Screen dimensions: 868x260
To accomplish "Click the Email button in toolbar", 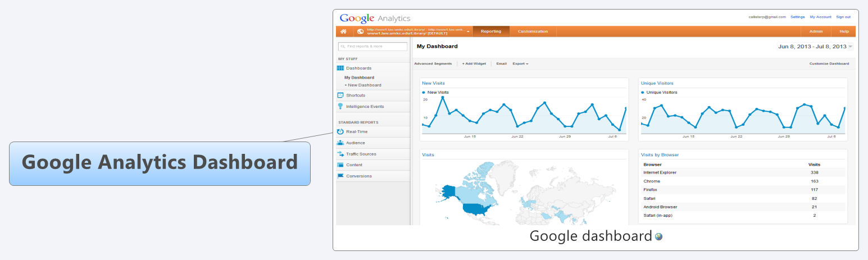I will coord(501,64).
